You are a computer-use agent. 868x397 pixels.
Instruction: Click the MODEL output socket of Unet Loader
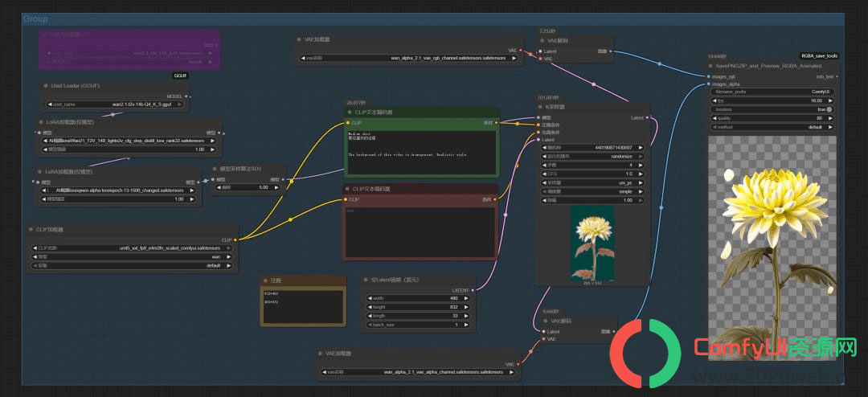point(186,96)
